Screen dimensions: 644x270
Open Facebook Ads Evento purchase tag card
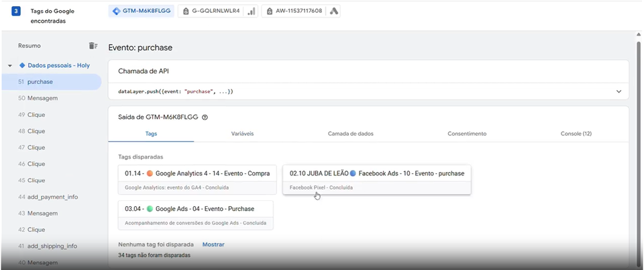coord(376,179)
